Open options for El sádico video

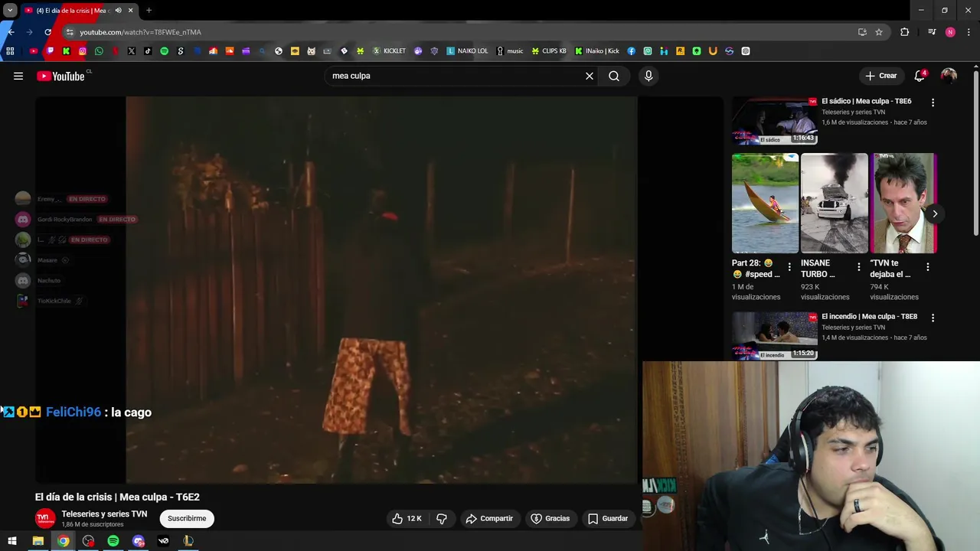click(x=933, y=103)
